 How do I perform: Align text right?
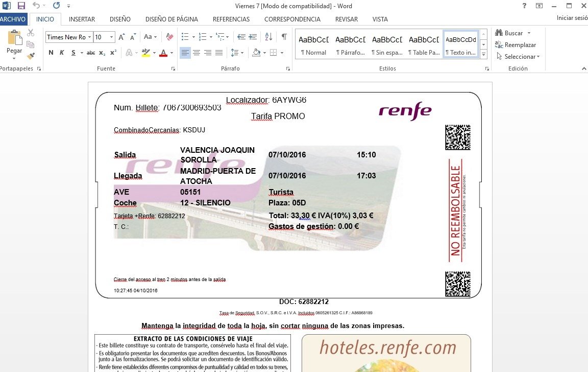pyautogui.click(x=208, y=53)
